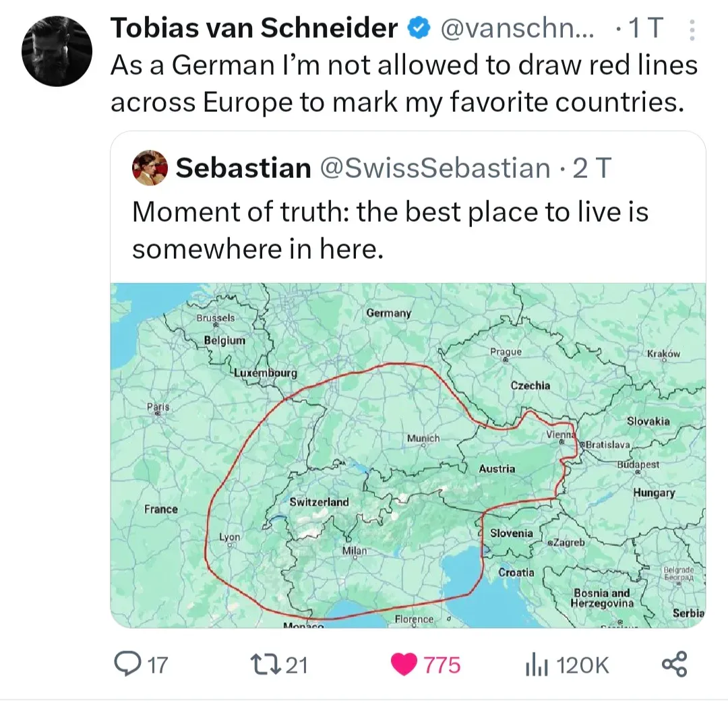This screenshot has height=703, width=728.
Task: Unlike the tweet via the heart icon
Action: (x=405, y=665)
